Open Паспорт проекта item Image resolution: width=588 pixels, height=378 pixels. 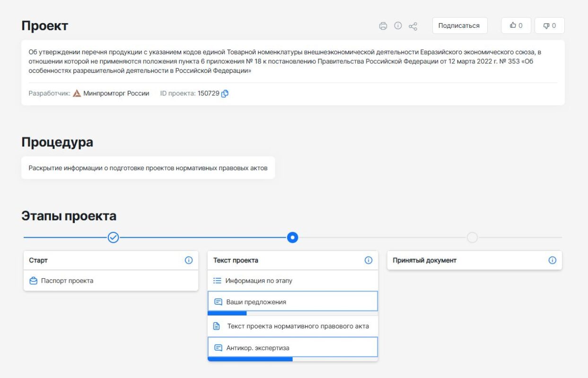pyautogui.click(x=111, y=281)
